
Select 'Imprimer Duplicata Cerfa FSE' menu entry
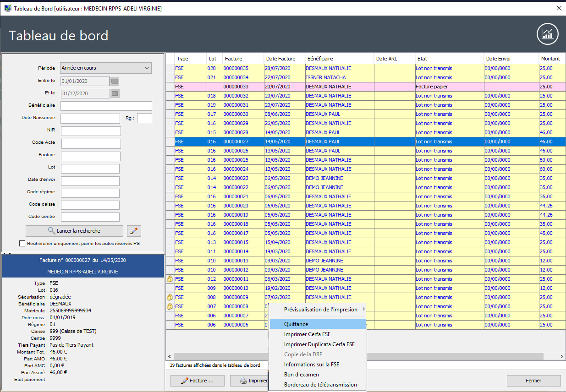click(319, 344)
